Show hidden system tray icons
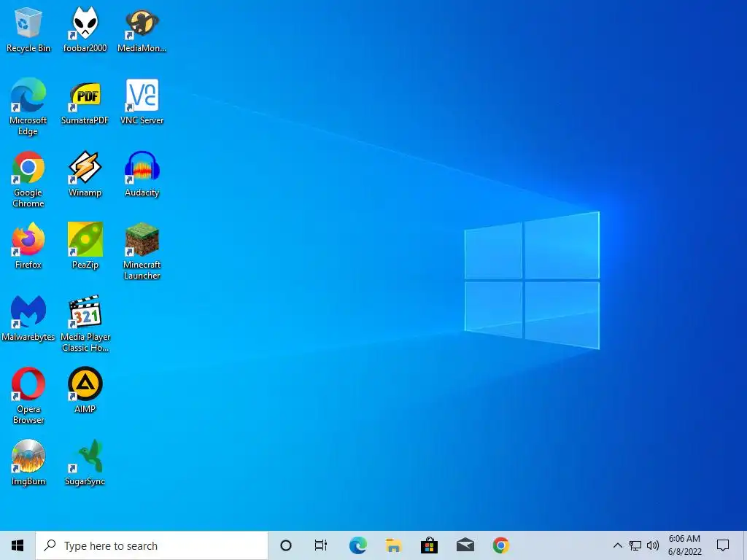Image resolution: width=747 pixels, height=560 pixels. 617,545
